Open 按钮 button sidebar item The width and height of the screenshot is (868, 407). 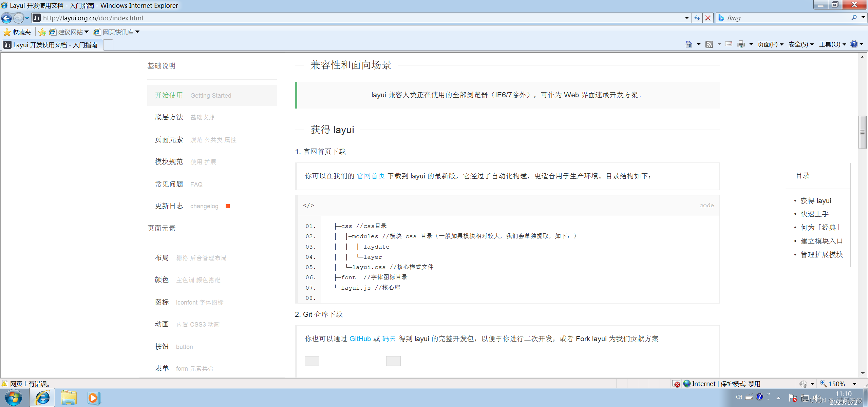[x=212, y=347]
